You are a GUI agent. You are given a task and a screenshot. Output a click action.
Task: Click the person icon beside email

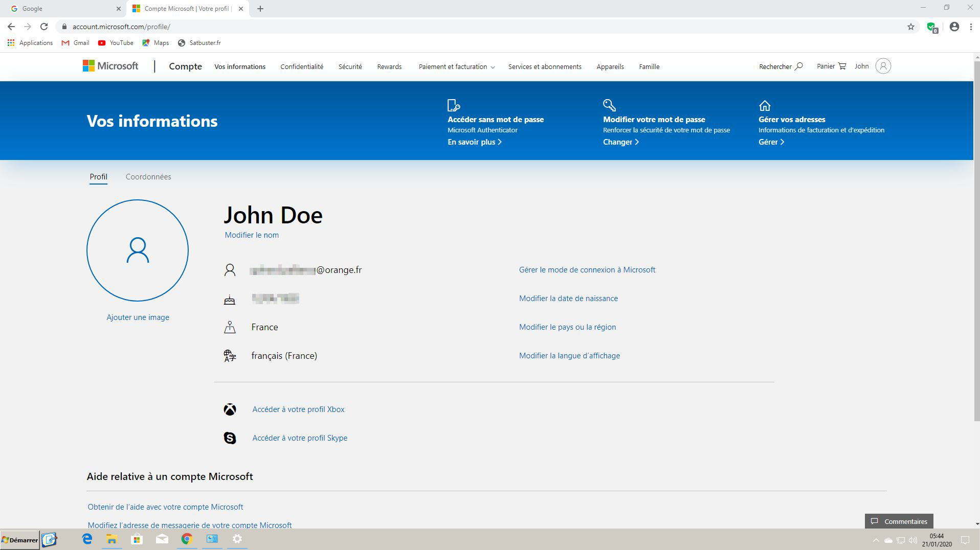pyautogui.click(x=230, y=270)
